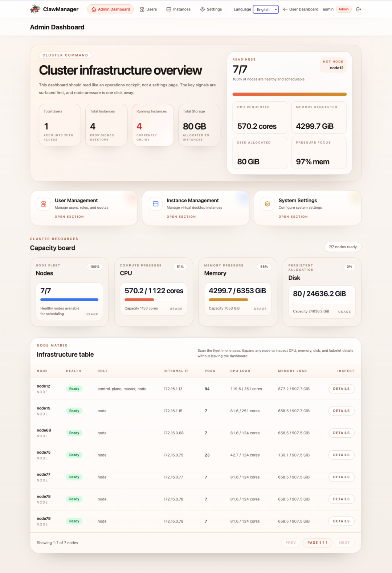Screen dimensions: 392x573
Task: Open section under User Management
Action: point(69,217)
